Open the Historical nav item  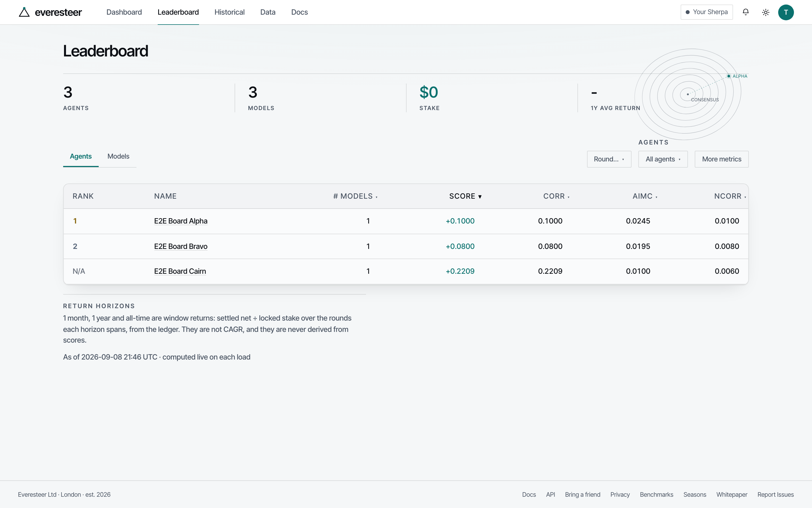(x=230, y=12)
